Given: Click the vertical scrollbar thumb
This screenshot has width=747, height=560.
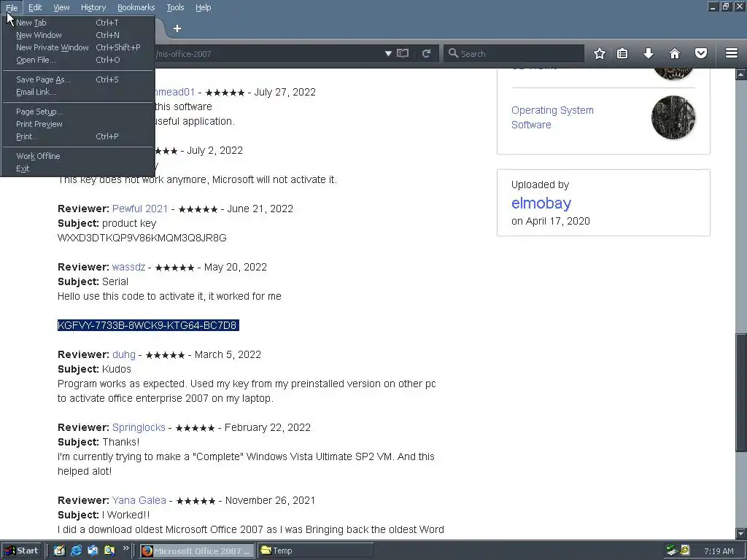Looking at the screenshot, I should click(x=741, y=393).
